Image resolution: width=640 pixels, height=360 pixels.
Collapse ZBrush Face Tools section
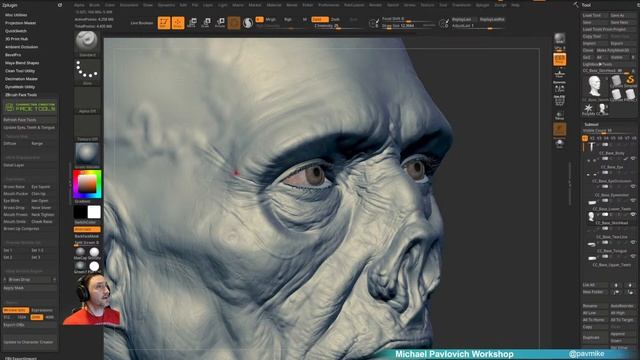click(x=21, y=95)
